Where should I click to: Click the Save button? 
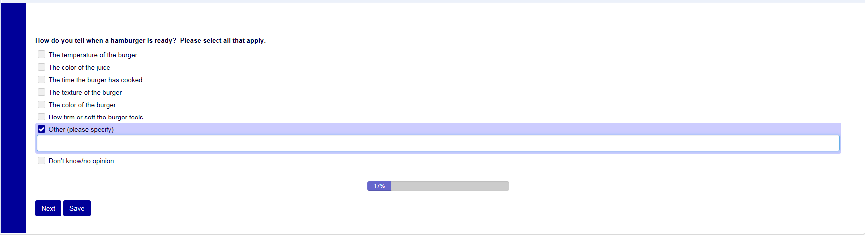coord(77,208)
